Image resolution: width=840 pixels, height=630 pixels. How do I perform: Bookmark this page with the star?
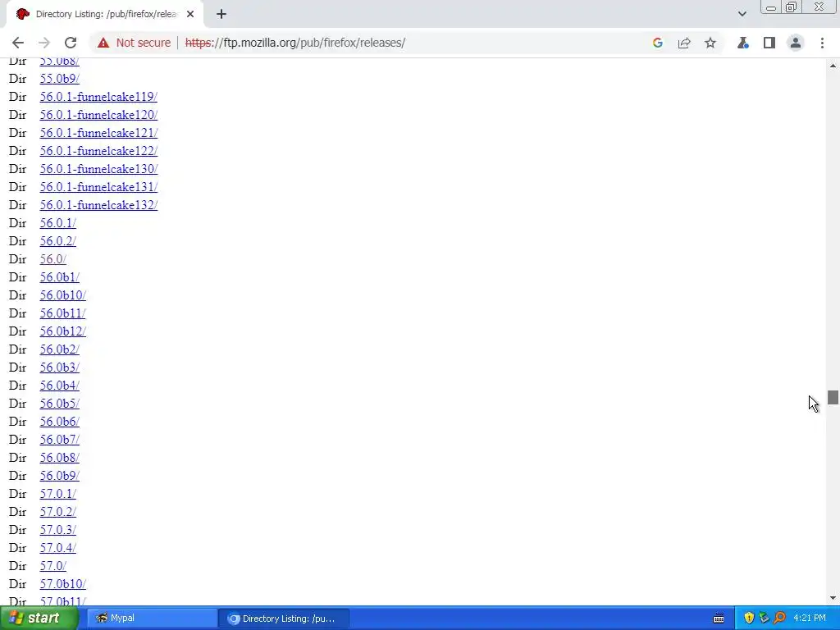coord(710,43)
